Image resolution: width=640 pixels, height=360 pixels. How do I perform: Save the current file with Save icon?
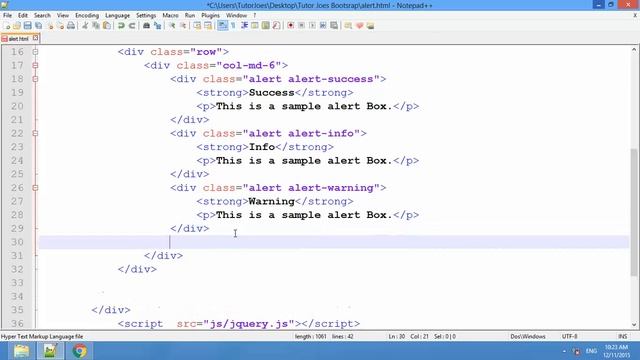pos(27,26)
